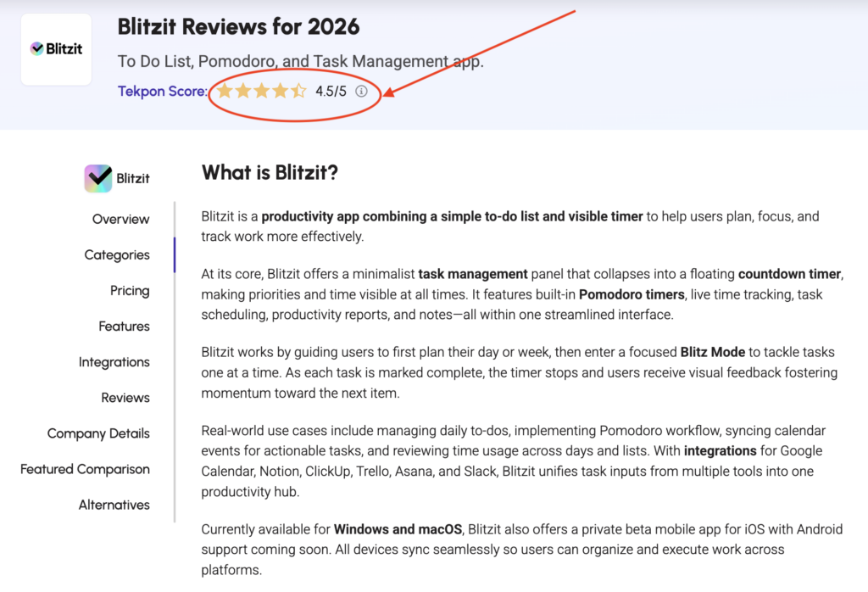Screen dimensions: 868x592
Task: Open Featured Comparison section
Action: coord(86,469)
